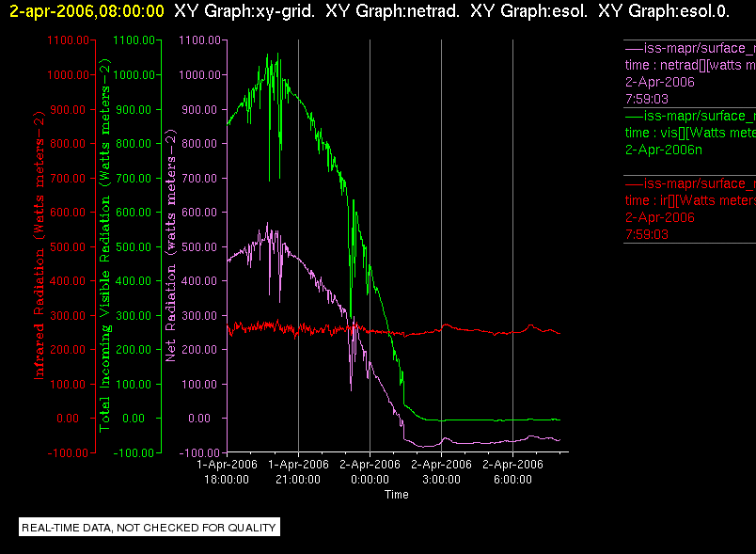The width and height of the screenshot is (756, 554).
Task: Click the pink axis 0.00 tick value
Action: click(199, 419)
